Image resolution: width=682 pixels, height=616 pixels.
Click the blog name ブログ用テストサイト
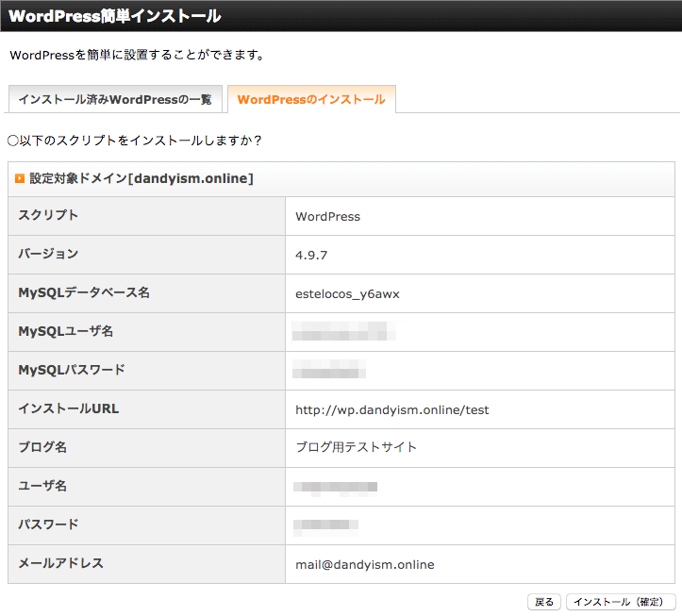tap(357, 447)
